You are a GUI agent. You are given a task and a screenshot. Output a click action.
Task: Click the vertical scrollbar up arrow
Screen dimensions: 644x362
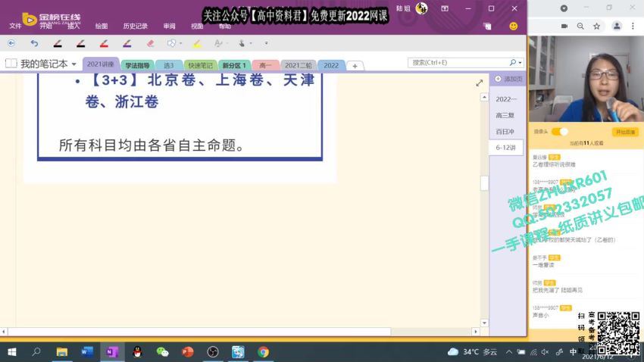[484, 97]
